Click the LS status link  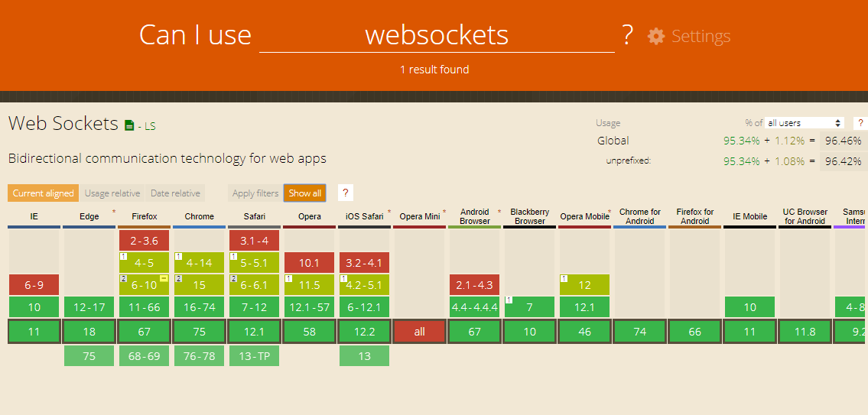point(150,127)
